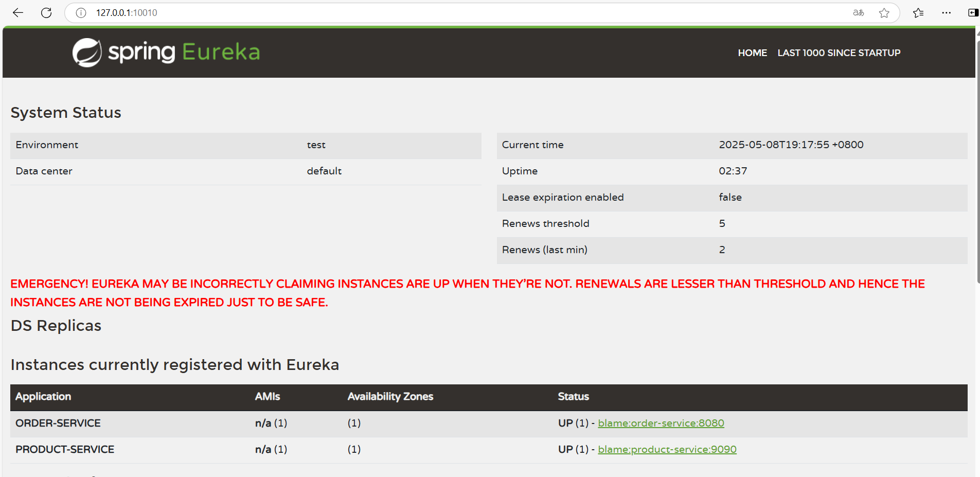Click the red EMERGENCY warning message
The width and height of the screenshot is (980, 477).
468,293
